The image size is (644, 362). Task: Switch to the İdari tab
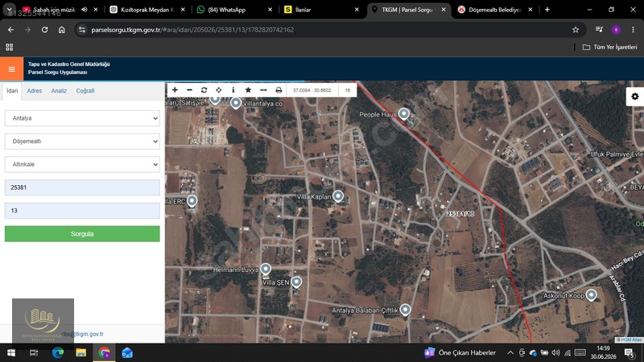point(12,91)
